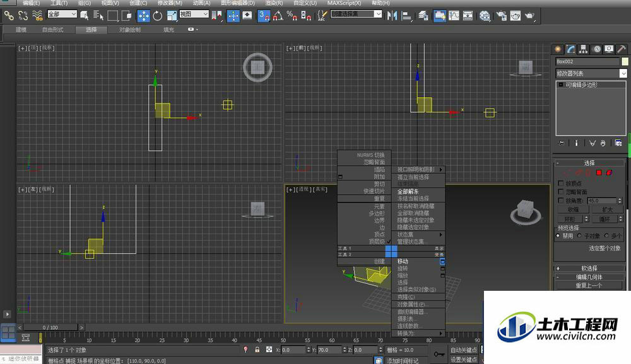Switch to the 对象绘制 ribbon tab
The image size is (631, 364).
pos(130,30)
